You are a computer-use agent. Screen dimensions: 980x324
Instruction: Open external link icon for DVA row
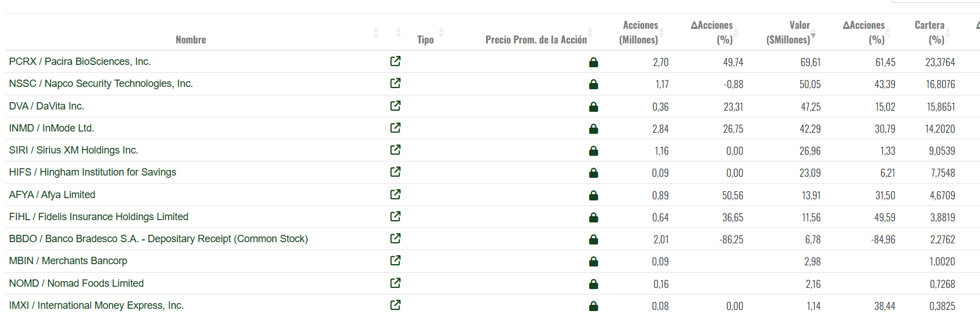(x=395, y=106)
